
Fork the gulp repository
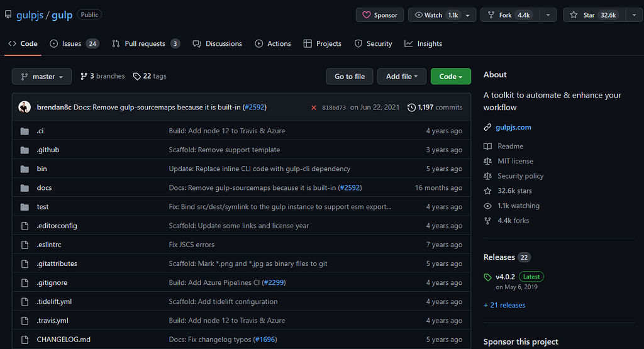511,15
